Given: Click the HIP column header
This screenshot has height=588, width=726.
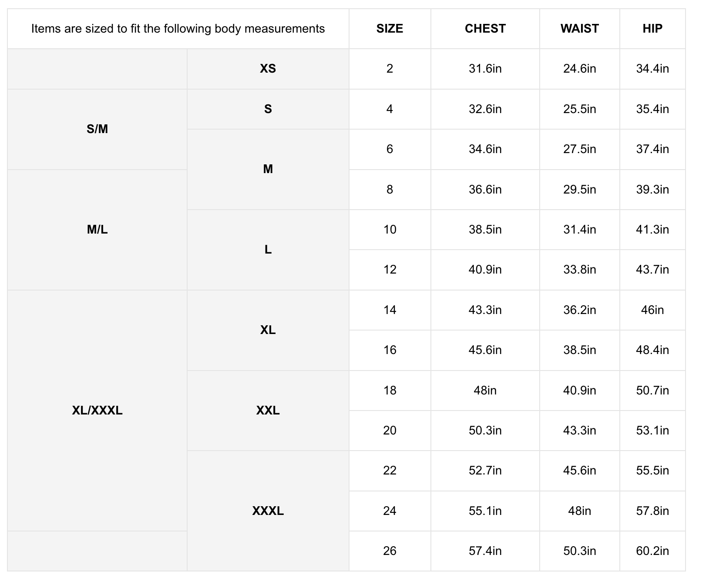Looking at the screenshot, I should pyautogui.click(x=652, y=29).
